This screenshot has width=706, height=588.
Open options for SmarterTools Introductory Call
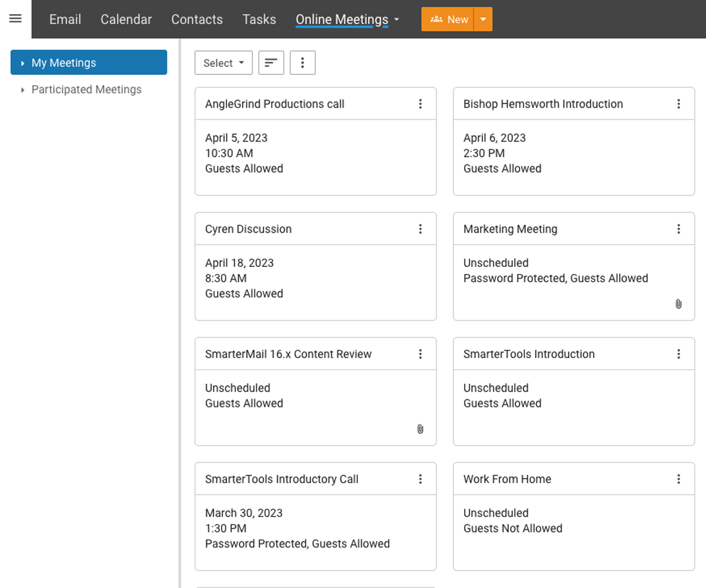click(420, 479)
